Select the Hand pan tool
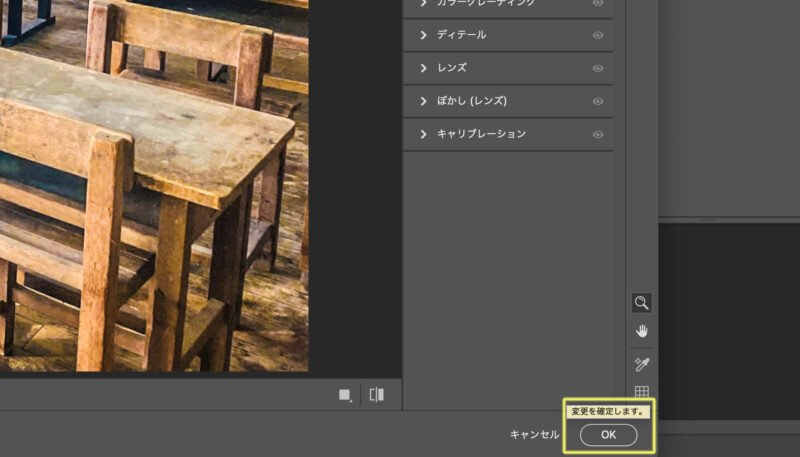 (x=641, y=332)
